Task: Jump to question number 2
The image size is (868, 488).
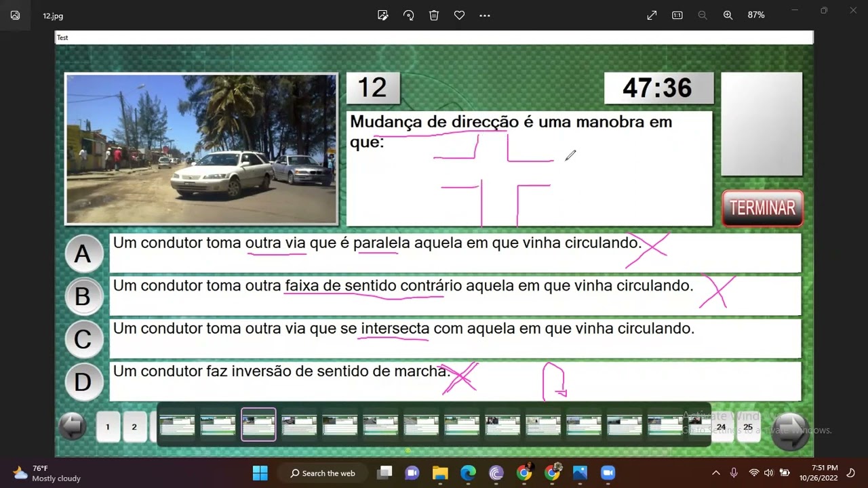Action: point(134,427)
